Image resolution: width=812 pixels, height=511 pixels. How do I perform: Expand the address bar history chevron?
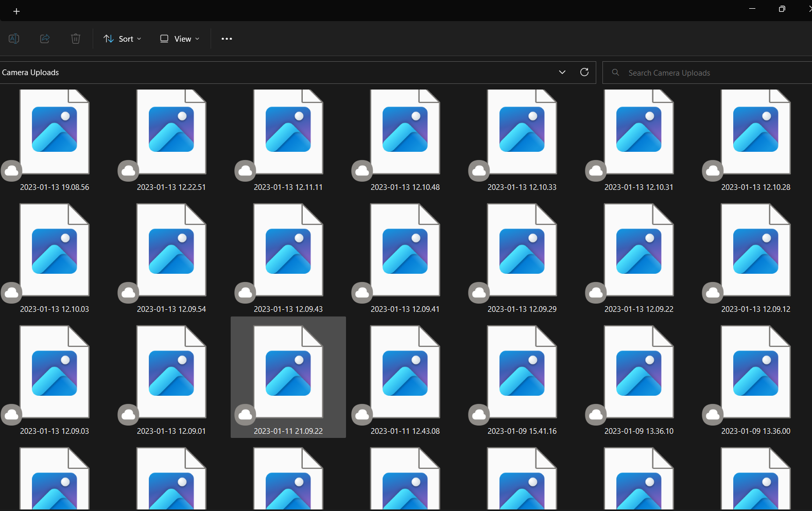click(x=562, y=72)
